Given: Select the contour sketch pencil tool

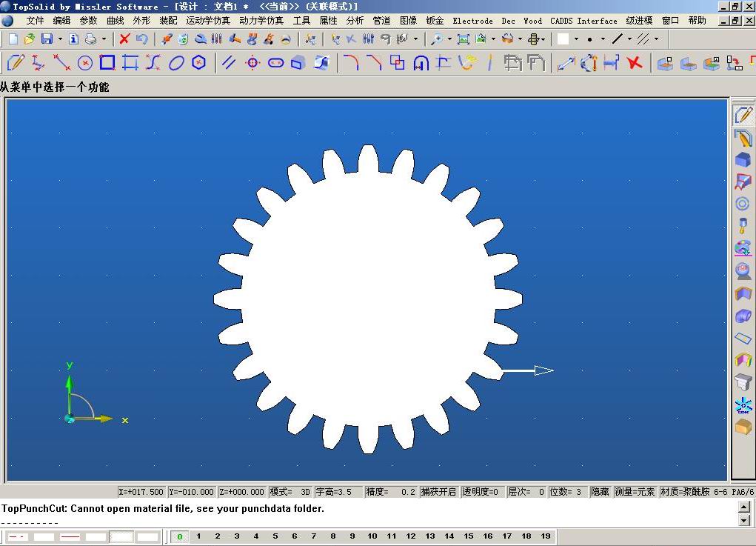Looking at the screenshot, I should pyautogui.click(x=16, y=63).
